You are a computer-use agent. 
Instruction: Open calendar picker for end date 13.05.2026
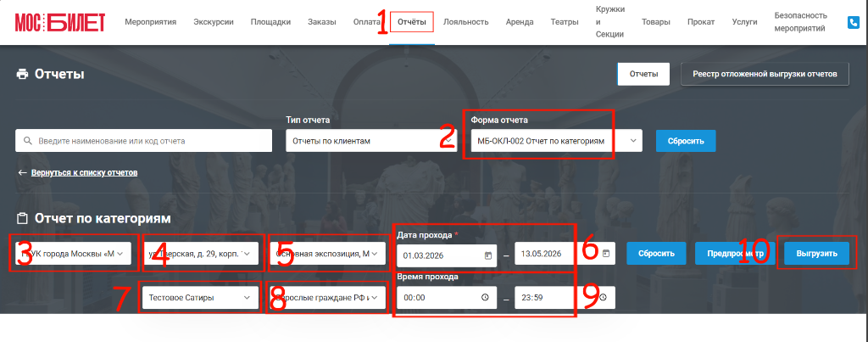[x=606, y=254]
